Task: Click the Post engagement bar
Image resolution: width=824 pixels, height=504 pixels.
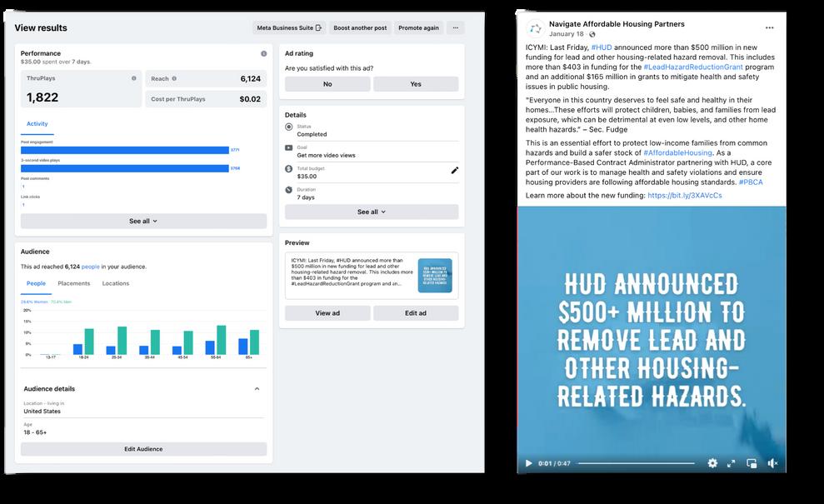Action: click(x=124, y=150)
